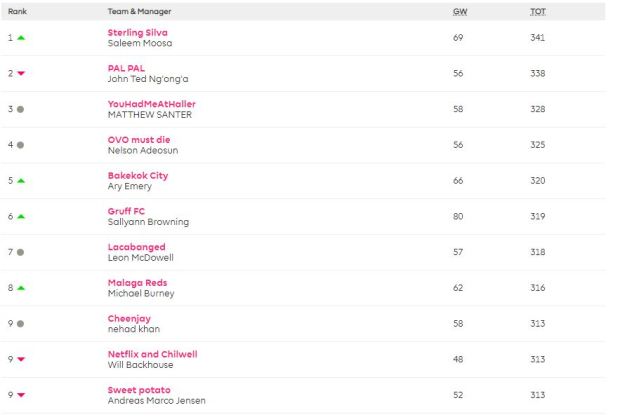Click grey dot indicator beside rank 7
The width and height of the screenshot is (620, 417).
tap(21, 252)
